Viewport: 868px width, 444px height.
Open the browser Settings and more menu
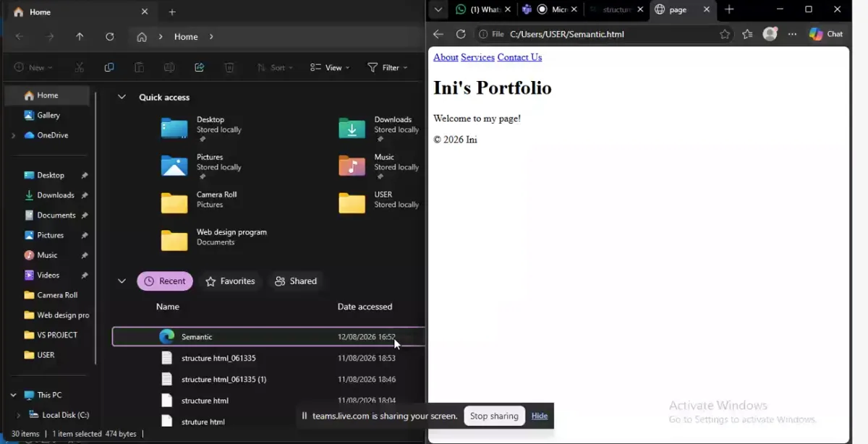tap(793, 34)
